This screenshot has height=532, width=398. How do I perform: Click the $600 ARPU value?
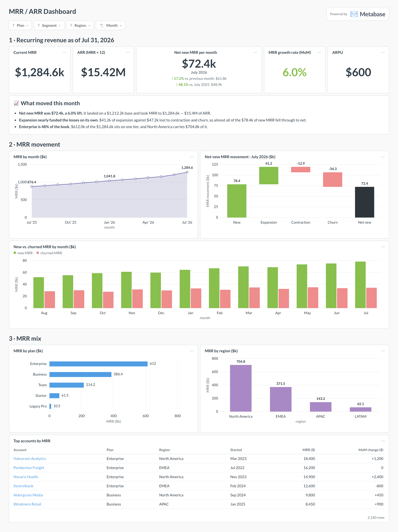[358, 72]
